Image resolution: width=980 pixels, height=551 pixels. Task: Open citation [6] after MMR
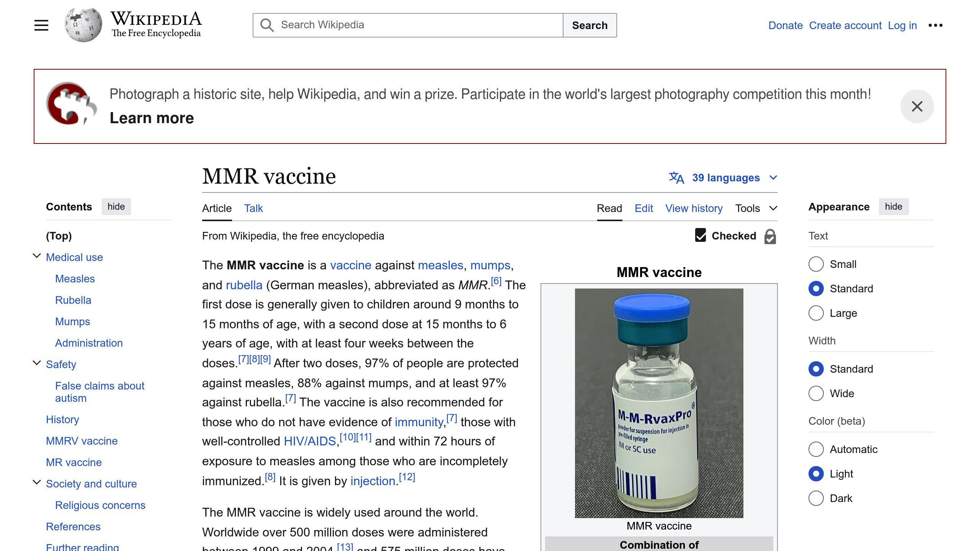496,281
